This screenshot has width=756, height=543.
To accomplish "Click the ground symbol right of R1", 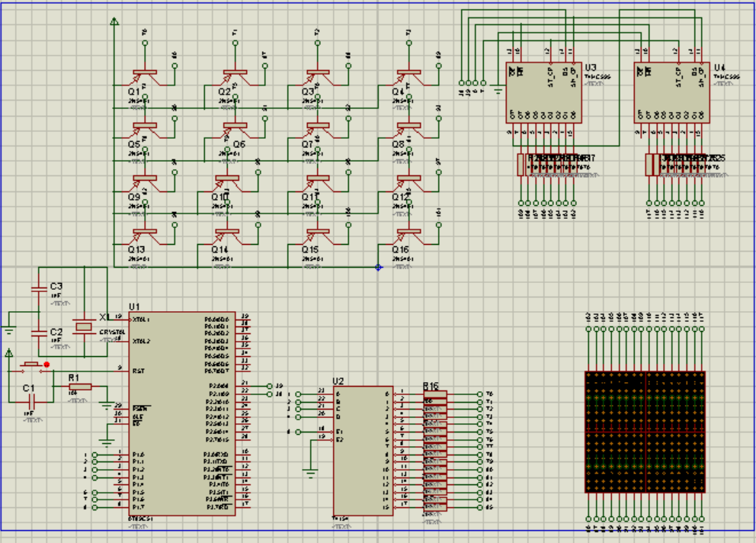I will [107, 406].
